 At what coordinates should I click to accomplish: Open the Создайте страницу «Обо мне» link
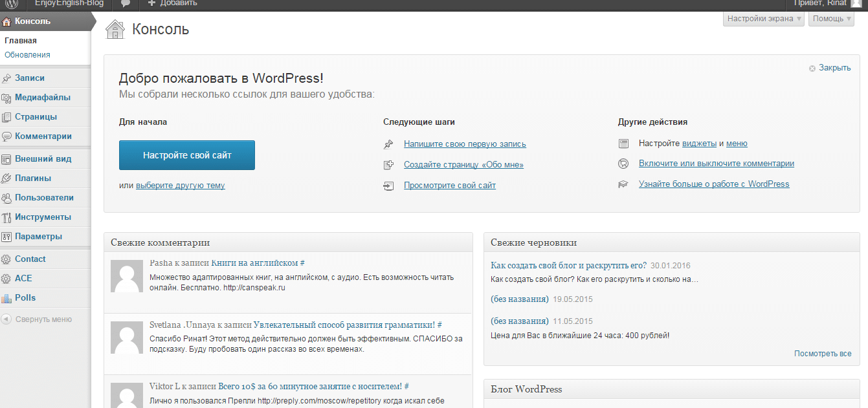coord(463,165)
